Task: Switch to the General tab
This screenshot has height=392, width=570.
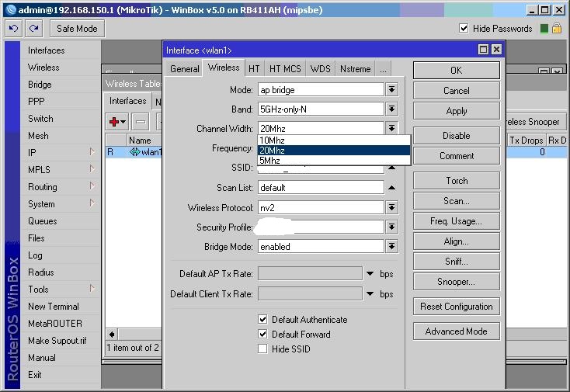Action: [x=184, y=68]
